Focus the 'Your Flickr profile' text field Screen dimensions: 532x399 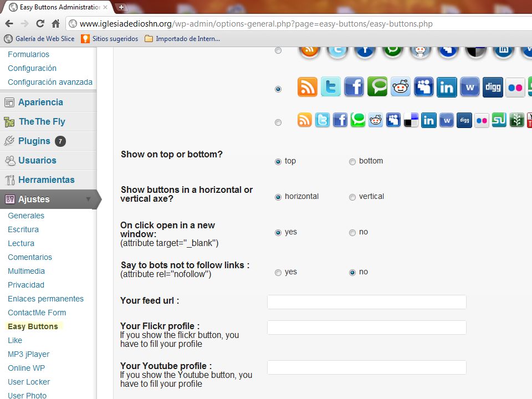point(367,328)
